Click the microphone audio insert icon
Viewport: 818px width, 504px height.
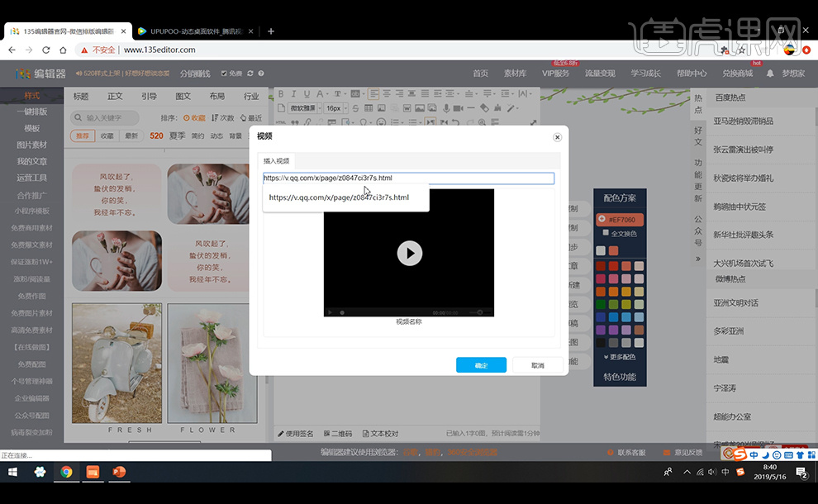[x=446, y=108]
